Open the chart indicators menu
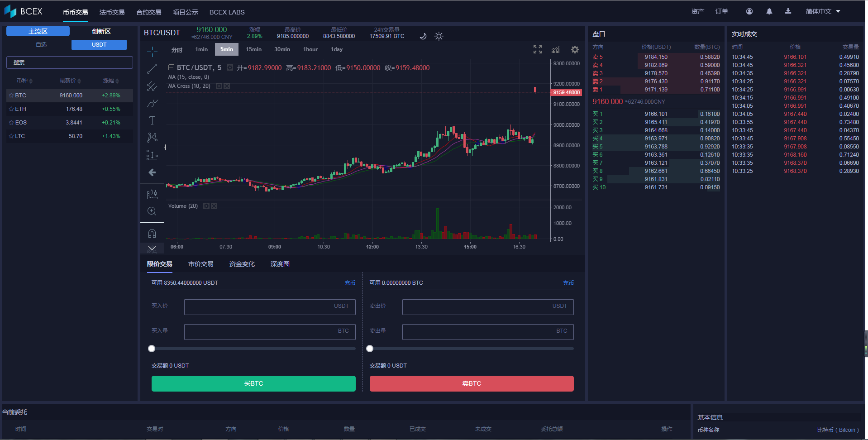The height and width of the screenshot is (440, 868). [x=555, y=49]
